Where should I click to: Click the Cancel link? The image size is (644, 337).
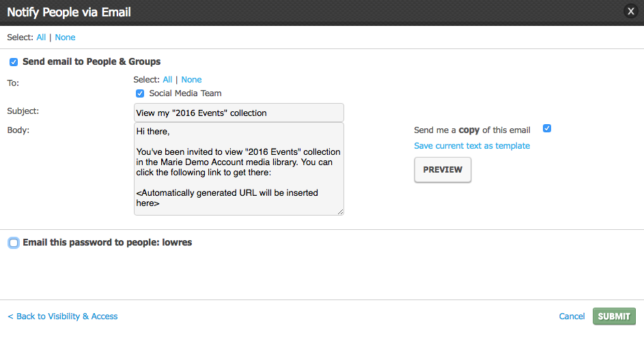tap(572, 317)
